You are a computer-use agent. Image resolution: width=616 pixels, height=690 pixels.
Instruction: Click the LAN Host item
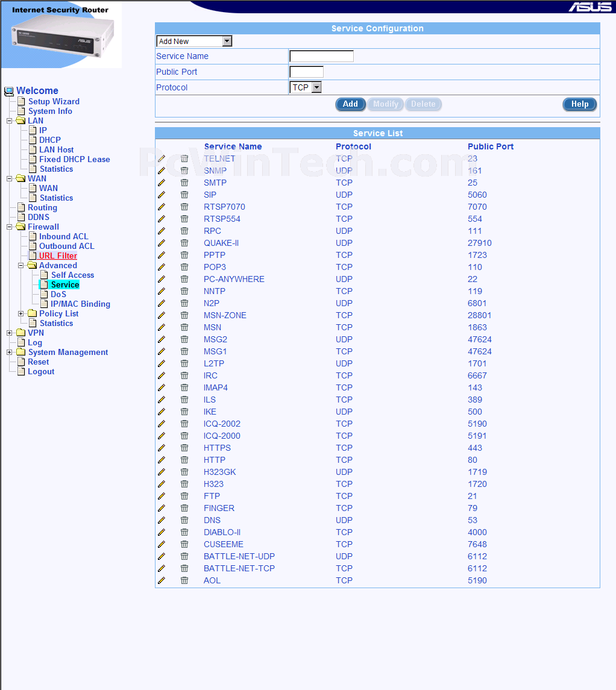pyautogui.click(x=56, y=149)
